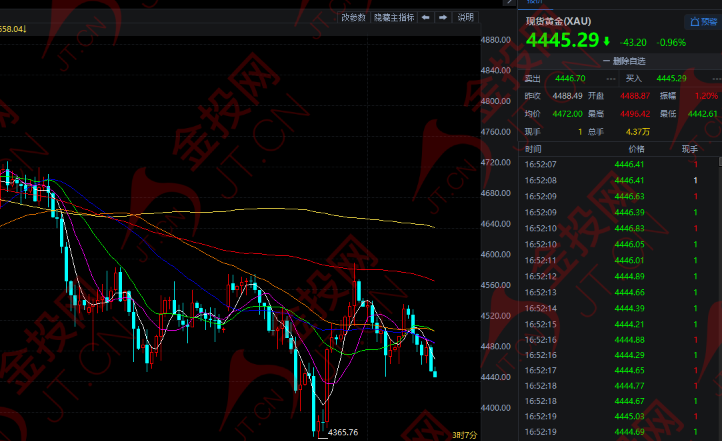Select the tick row priced 4444.29

click(x=618, y=355)
